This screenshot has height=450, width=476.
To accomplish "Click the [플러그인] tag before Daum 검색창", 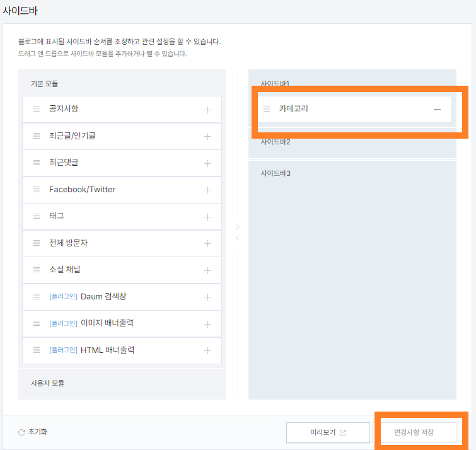I will pyautogui.click(x=63, y=296).
